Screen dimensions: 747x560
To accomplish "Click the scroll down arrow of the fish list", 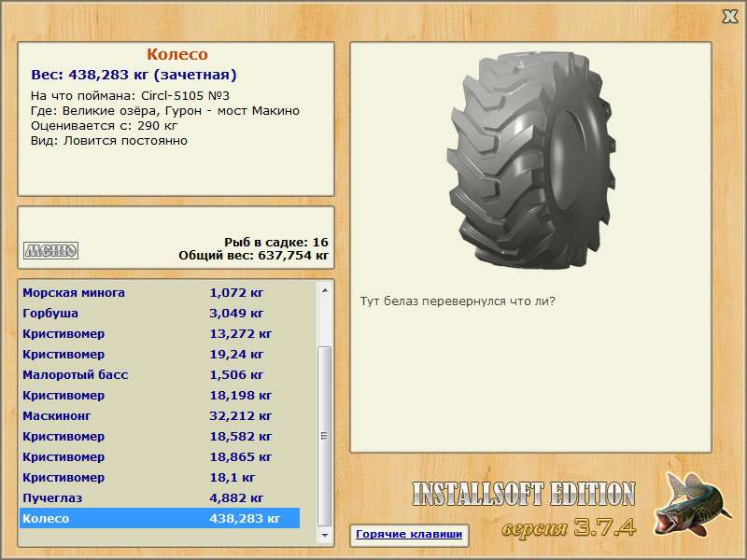I will click(x=324, y=535).
